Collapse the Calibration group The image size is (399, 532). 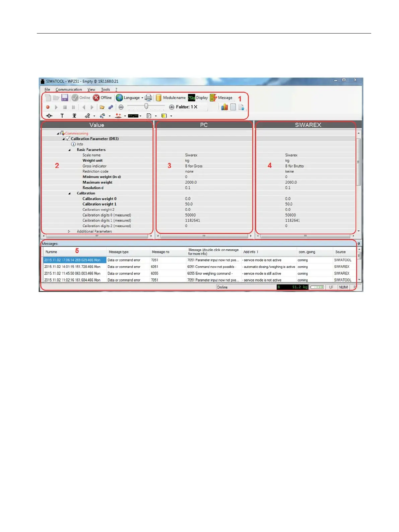click(69, 193)
